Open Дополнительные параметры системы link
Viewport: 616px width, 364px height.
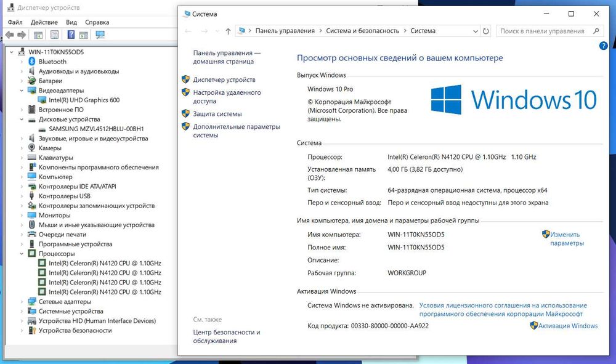pyautogui.click(x=236, y=131)
